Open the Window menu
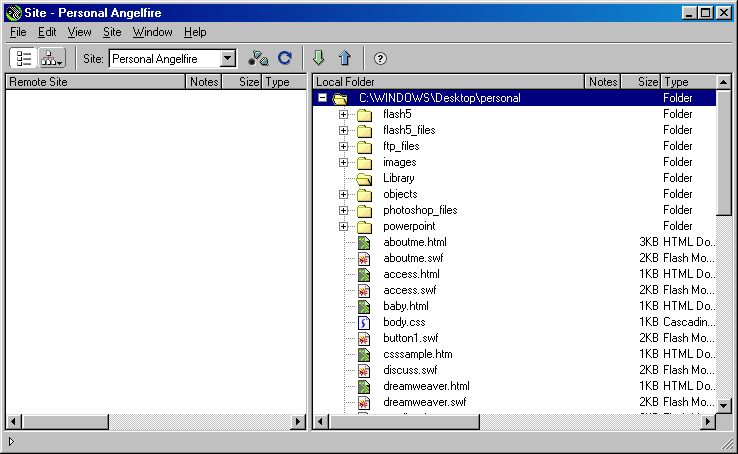The image size is (738, 454). point(152,32)
